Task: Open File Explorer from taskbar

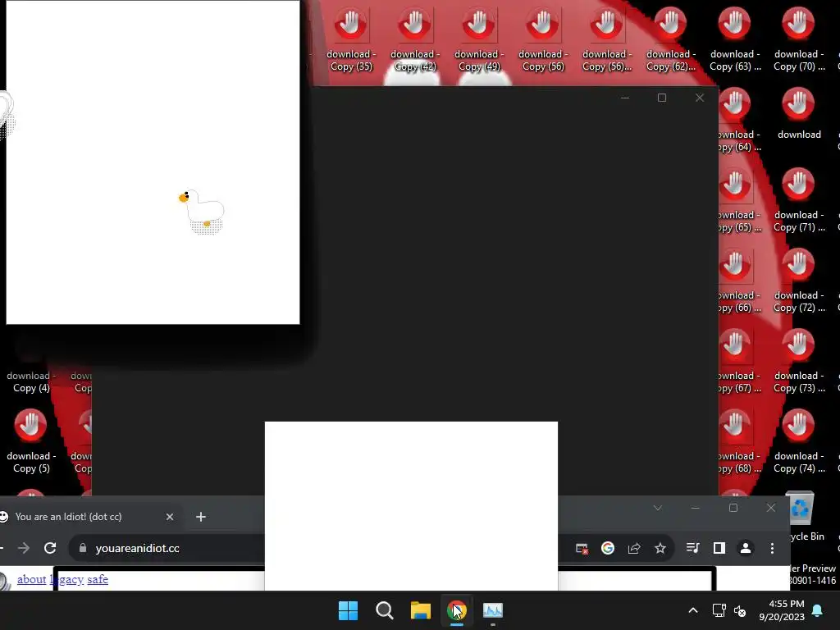Action: pyautogui.click(x=421, y=610)
